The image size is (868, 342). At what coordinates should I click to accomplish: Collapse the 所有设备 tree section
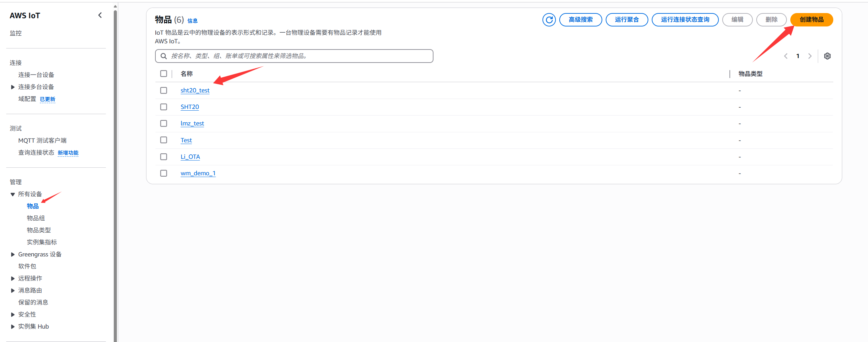(13, 194)
